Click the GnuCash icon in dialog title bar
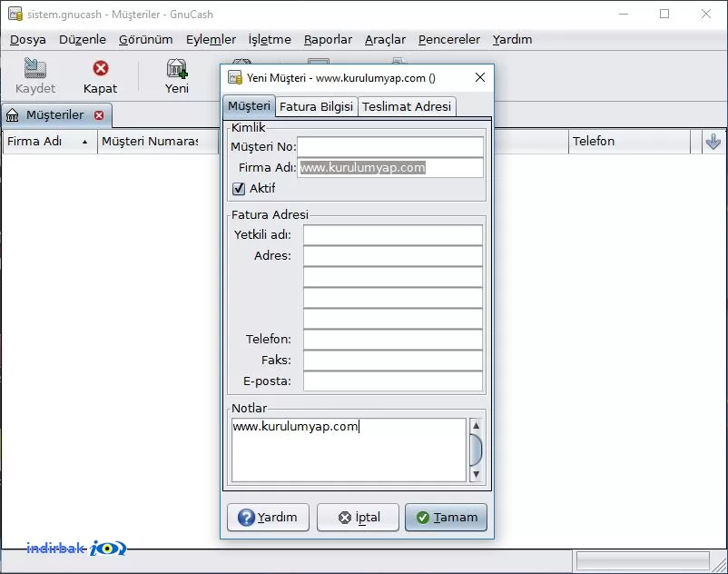 [x=235, y=77]
